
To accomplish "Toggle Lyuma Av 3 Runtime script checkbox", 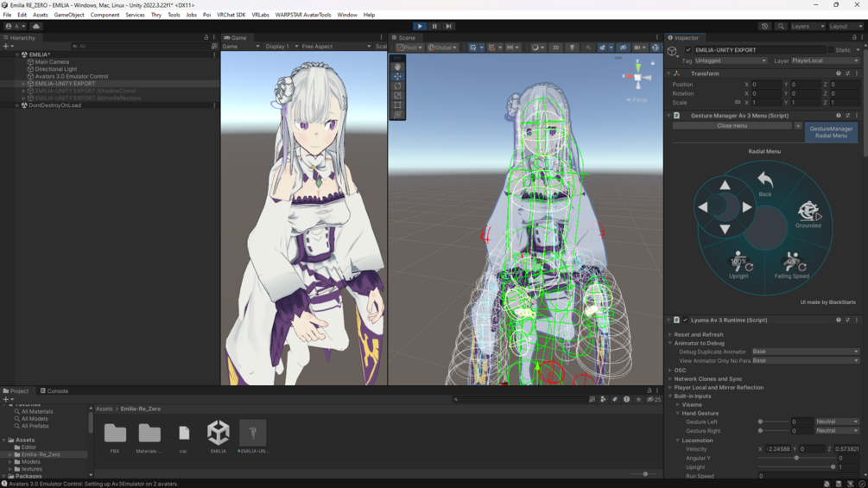I will (685, 320).
